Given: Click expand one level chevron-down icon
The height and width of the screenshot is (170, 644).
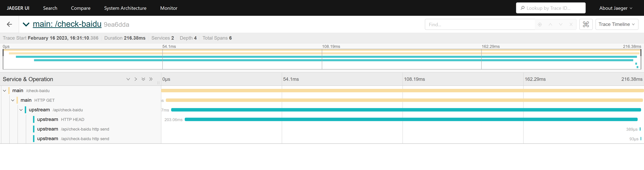Looking at the screenshot, I should click(x=128, y=79).
